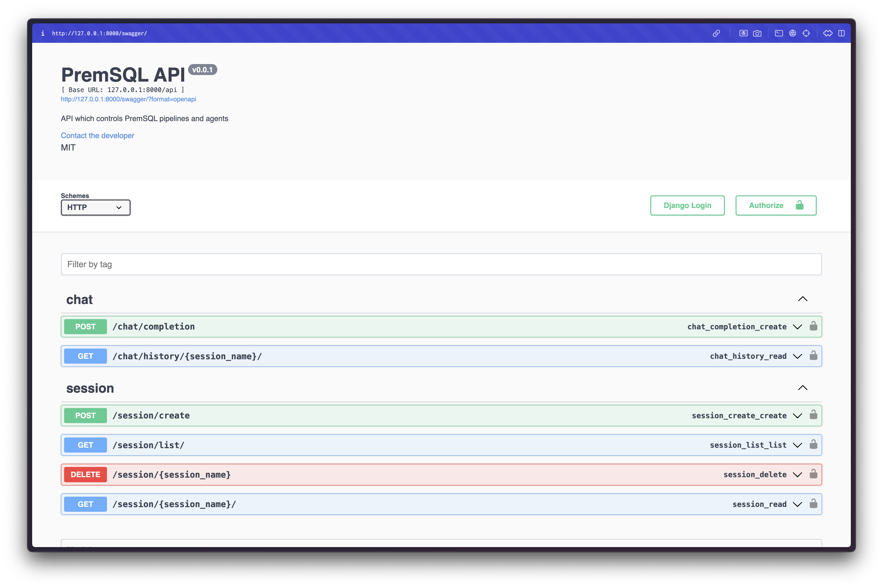883x588 pixels.
Task: Click the GET button for /chat/history/{session_name}/
Action: [x=86, y=356]
